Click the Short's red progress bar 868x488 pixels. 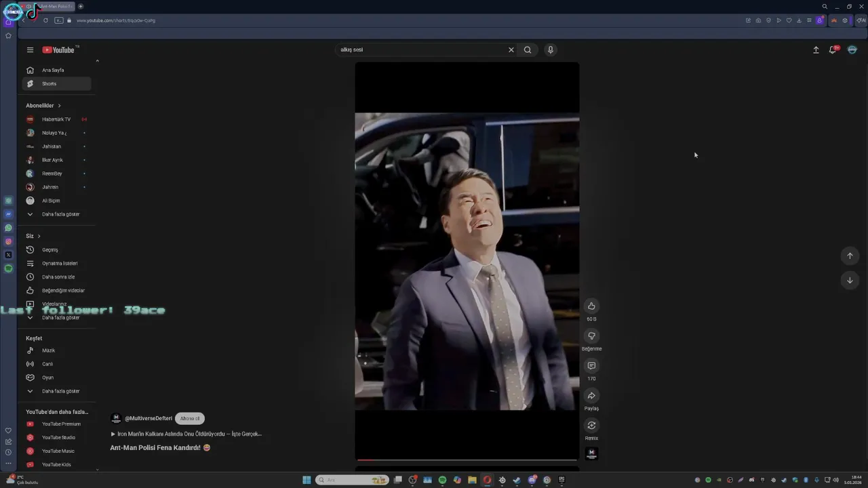[467, 460]
